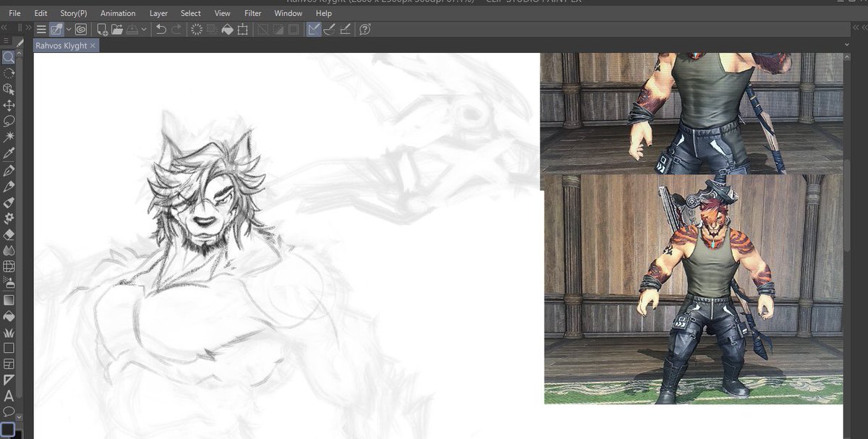
Task: Select the Zoom magnifier tool
Action: click(x=9, y=57)
